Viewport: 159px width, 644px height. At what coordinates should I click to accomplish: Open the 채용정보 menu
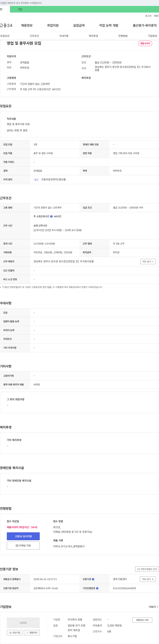[x=27, y=25]
